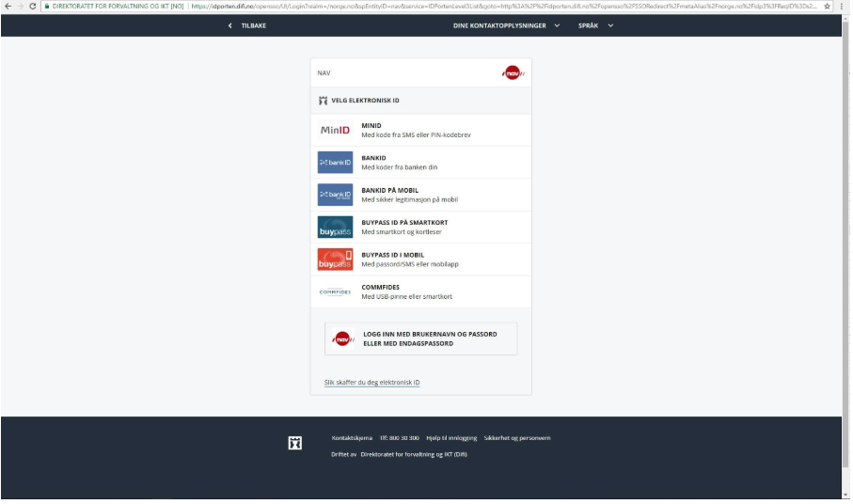Click the 'Driftet av' footer text
The width and height of the screenshot is (853, 504).
click(x=344, y=454)
